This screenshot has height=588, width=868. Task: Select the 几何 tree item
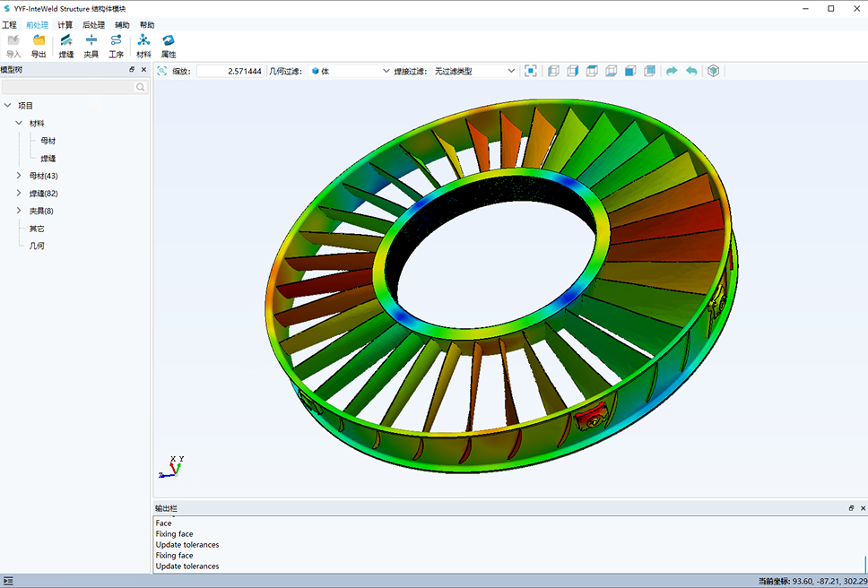point(37,246)
